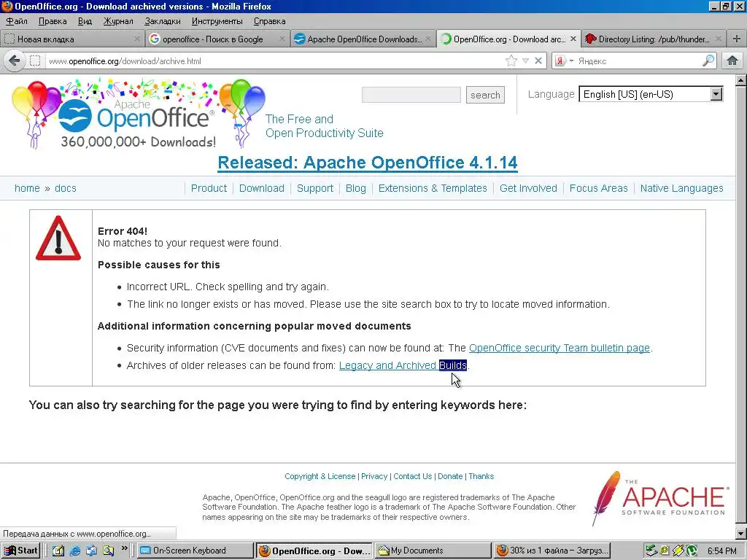Open the Download navigation link

click(x=262, y=188)
